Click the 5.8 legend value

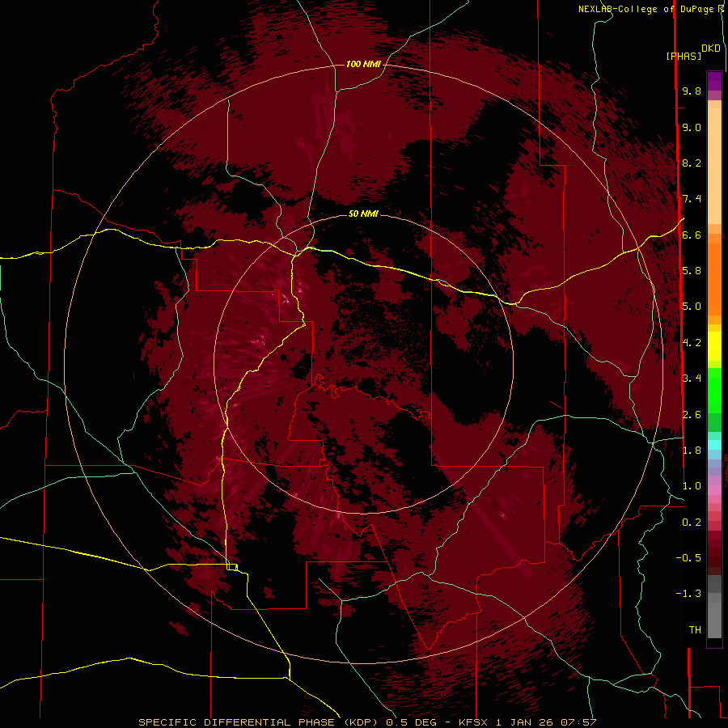coord(692,271)
